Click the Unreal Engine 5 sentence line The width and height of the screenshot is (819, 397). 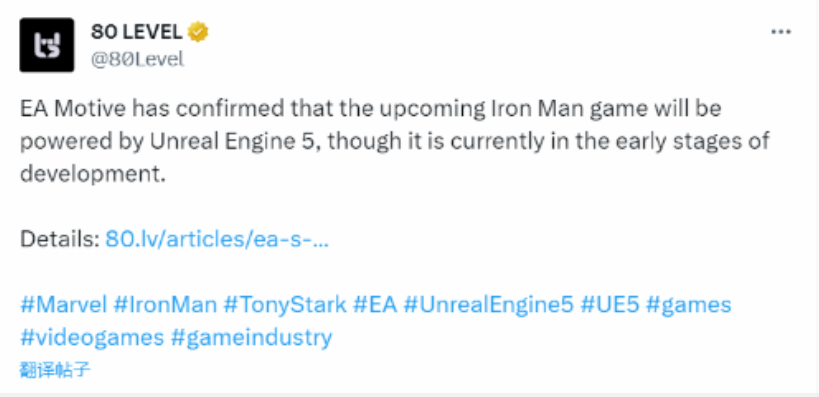[x=395, y=142]
